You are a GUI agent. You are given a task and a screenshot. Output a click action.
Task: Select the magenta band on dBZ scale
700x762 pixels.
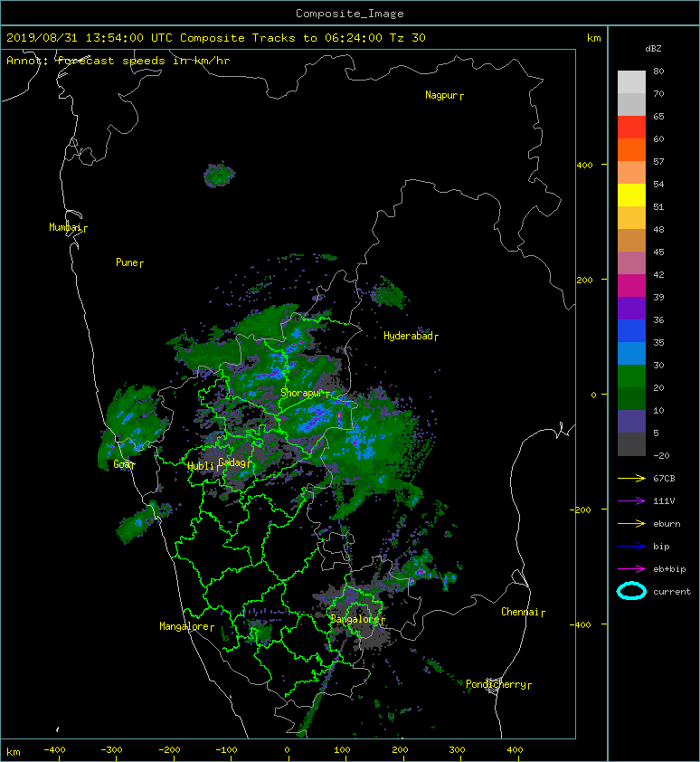pos(631,285)
